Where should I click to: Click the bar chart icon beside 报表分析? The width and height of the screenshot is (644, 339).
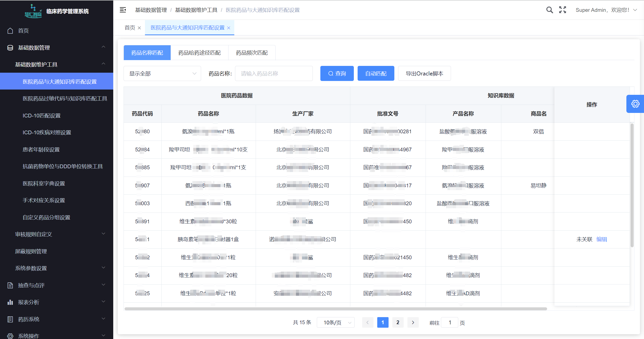point(10,302)
